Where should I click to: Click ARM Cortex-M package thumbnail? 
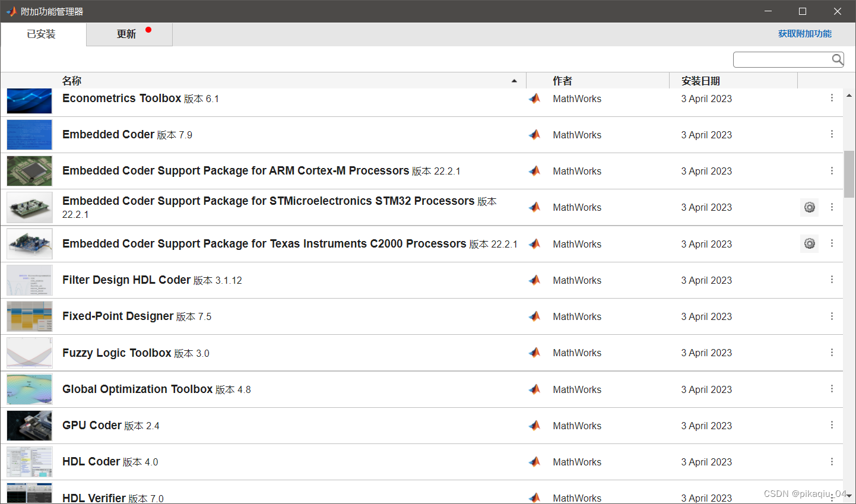(x=30, y=171)
